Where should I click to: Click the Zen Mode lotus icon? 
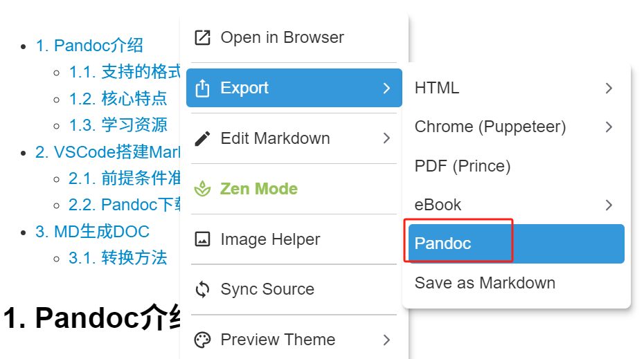click(202, 189)
